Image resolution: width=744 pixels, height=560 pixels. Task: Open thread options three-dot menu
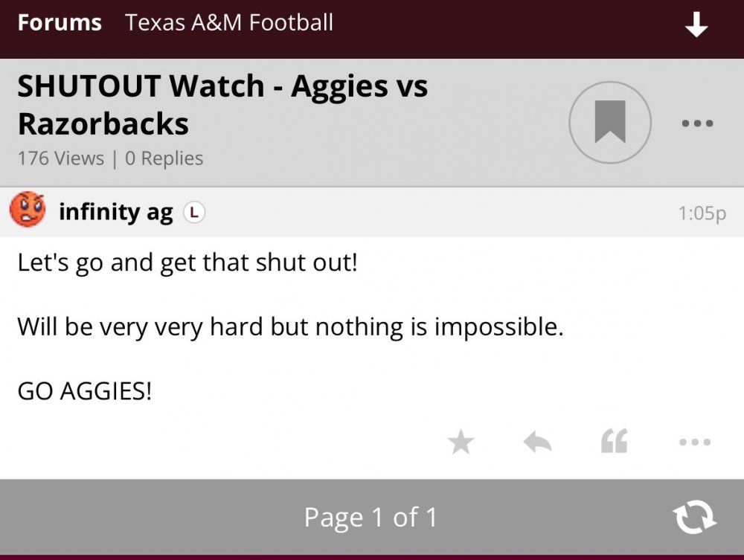tap(697, 123)
